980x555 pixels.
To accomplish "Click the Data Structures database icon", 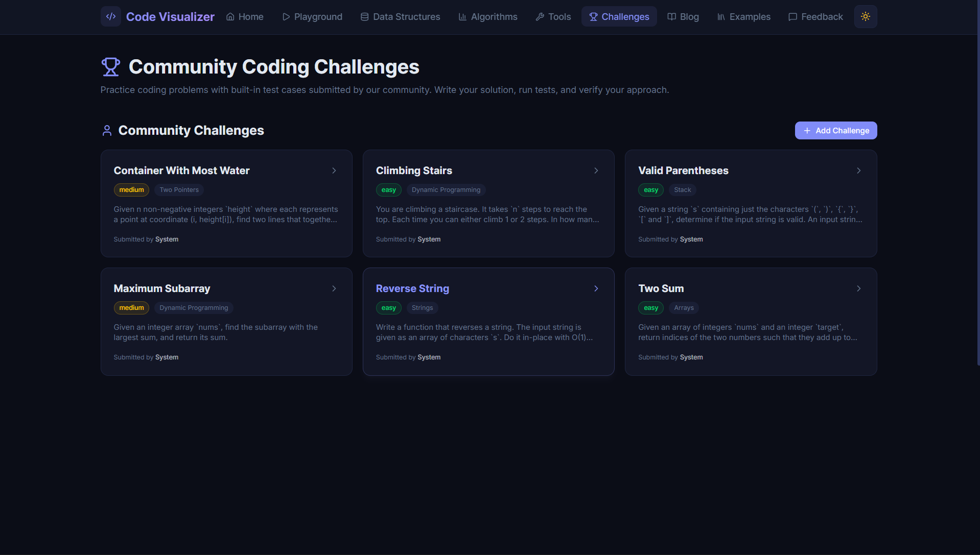I will [x=364, y=17].
